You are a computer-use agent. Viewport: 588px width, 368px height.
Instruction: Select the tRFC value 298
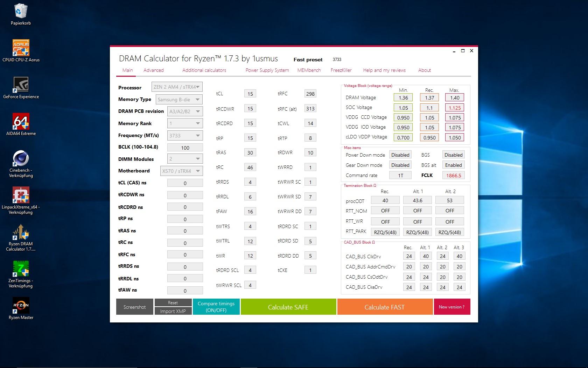point(310,94)
